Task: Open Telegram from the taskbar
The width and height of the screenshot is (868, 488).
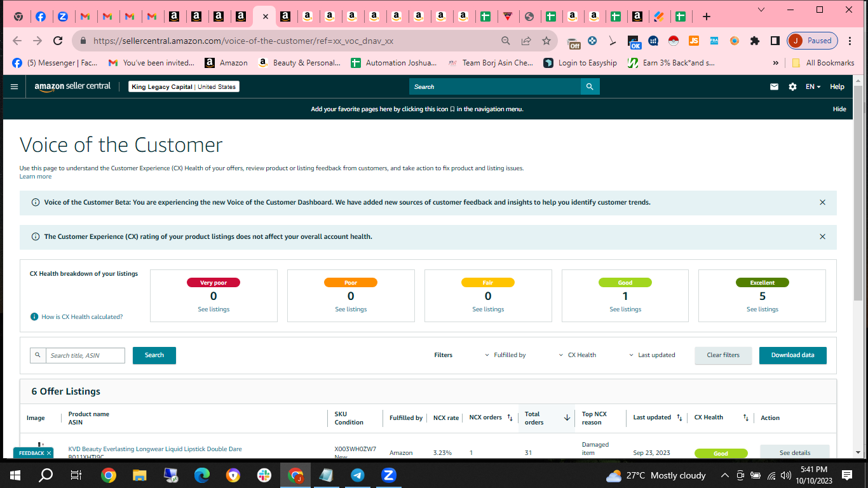Action: click(358, 475)
